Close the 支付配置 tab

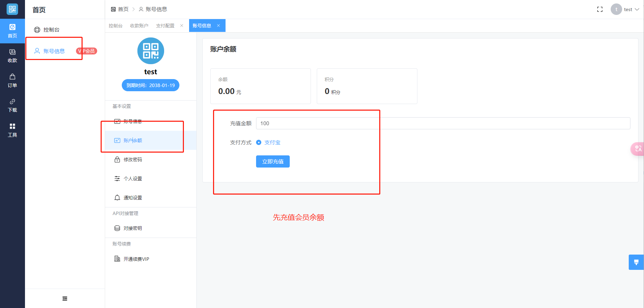181,26
